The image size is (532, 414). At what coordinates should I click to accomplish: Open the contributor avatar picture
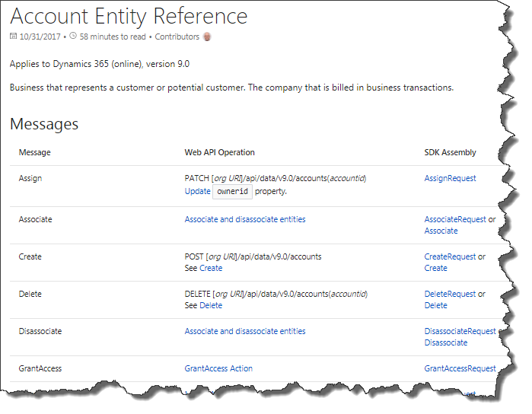pyautogui.click(x=206, y=37)
